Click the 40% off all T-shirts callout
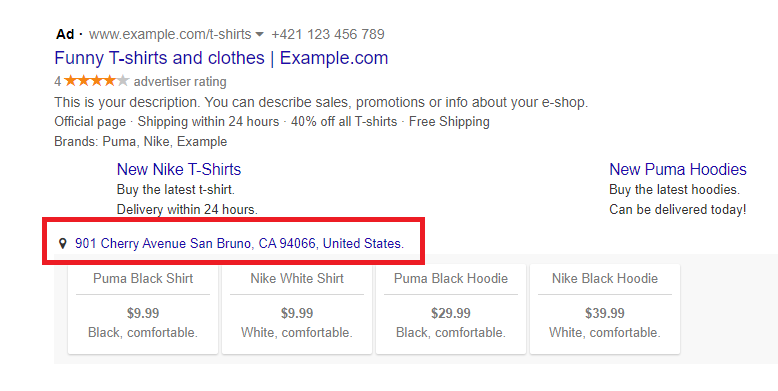 coord(344,122)
